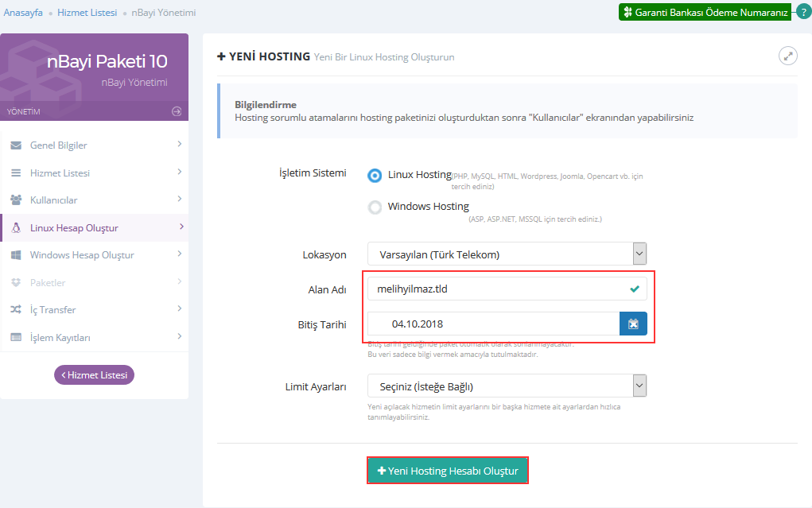Go to Anasayfa breadcrumb link
This screenshot has width=812, height=508.
(x=23, y=13)
